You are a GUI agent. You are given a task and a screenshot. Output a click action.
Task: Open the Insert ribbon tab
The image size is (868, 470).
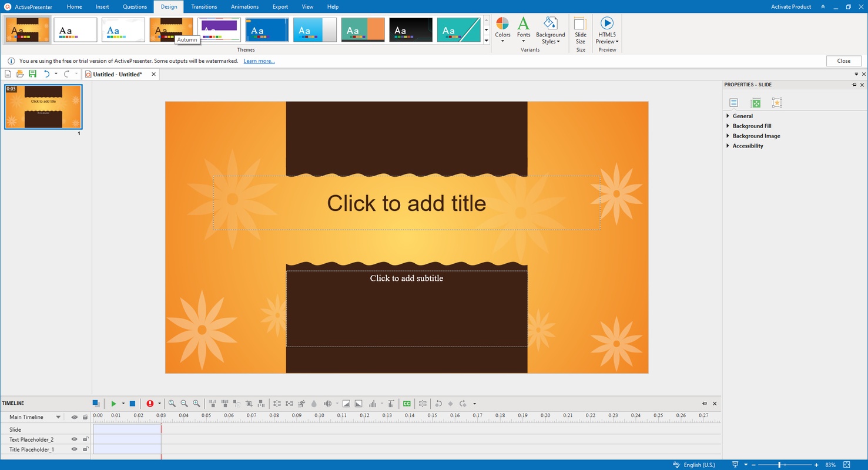pyautogui.click(x=102, y=6)
